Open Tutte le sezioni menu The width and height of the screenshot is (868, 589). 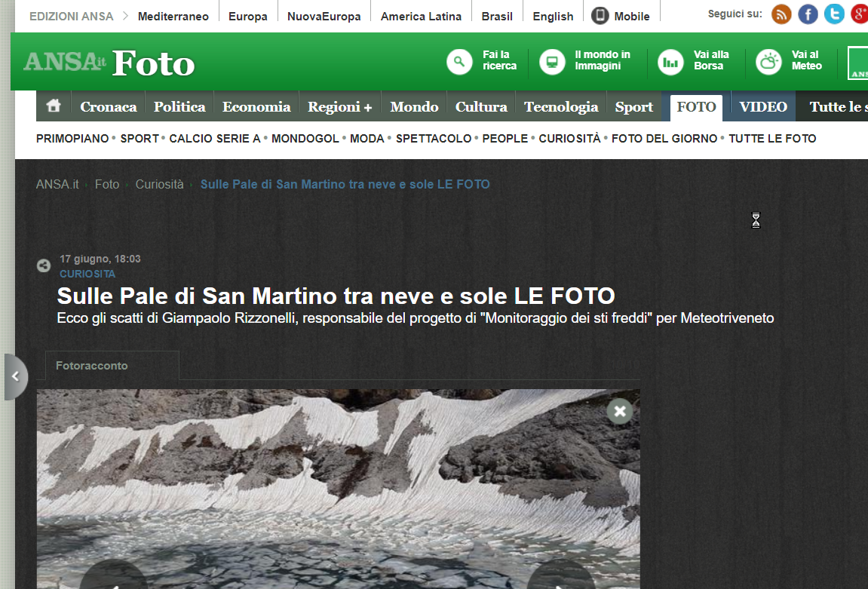click(x=837, y=107)
